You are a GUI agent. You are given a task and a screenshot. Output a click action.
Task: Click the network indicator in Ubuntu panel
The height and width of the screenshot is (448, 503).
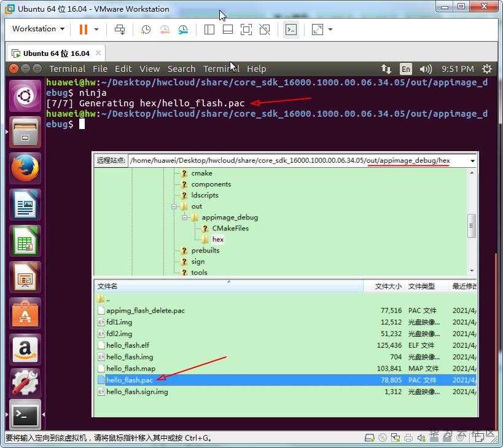pyautogui.click(x=386, y=69)
